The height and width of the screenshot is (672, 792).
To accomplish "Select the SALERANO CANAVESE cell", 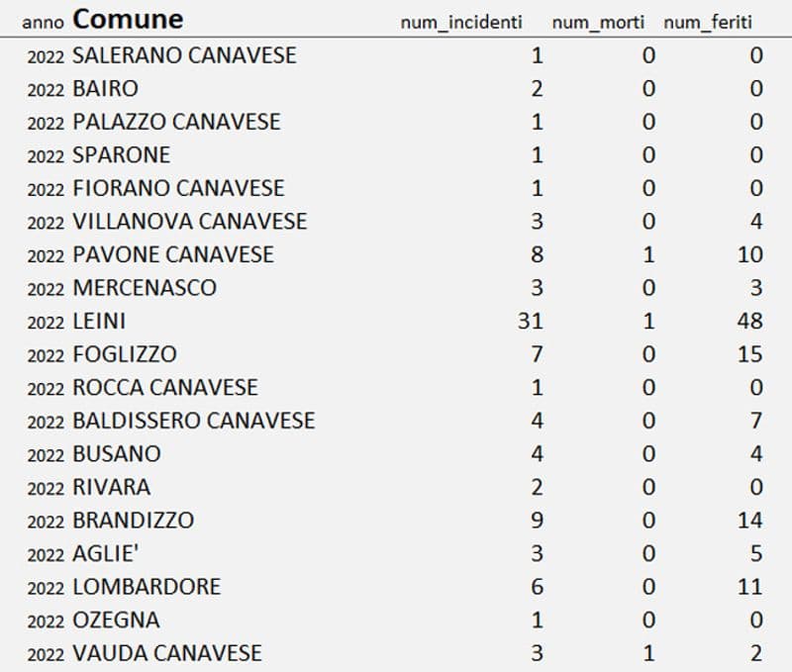I will coord(184,55).
